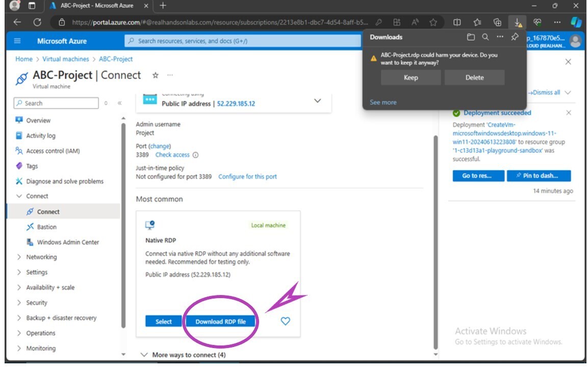Image resolution: width=588 pixels, height=373 pixels.
Task: Expand the Operations section
Action: 19,333
